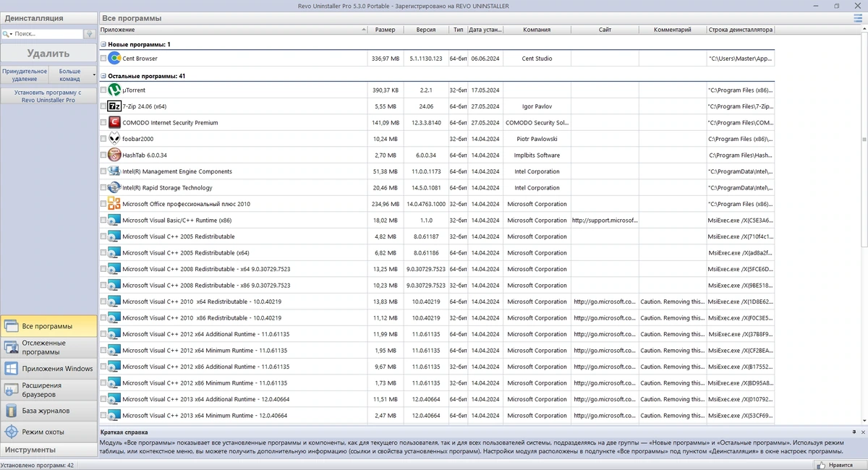Viewport: 868px width, 470px height.
Task: Click the µTorrent program icon
Action: (x=114, y=90)
